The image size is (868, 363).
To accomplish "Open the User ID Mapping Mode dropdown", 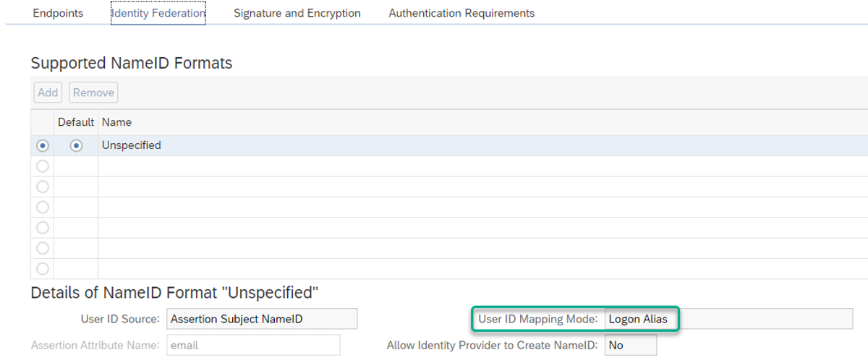I will click(728, 319).
